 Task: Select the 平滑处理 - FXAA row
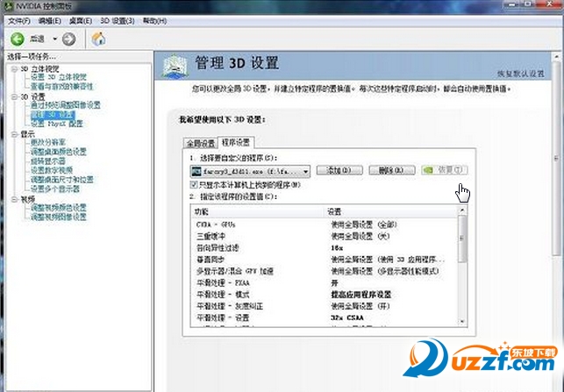point(324,283)
